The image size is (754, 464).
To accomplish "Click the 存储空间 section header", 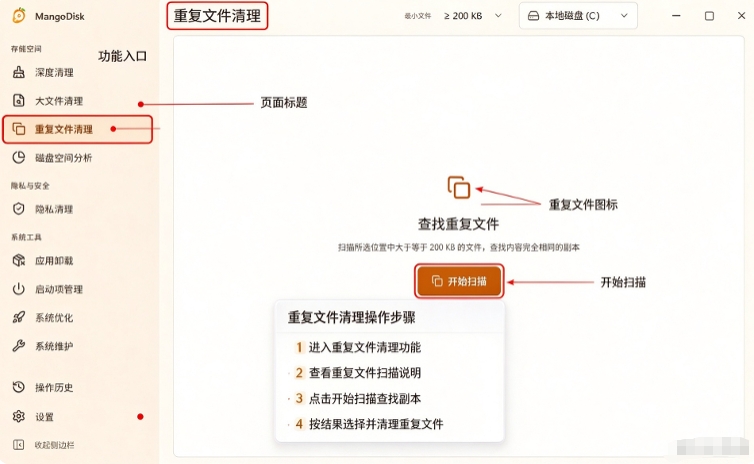I will 26,49.
